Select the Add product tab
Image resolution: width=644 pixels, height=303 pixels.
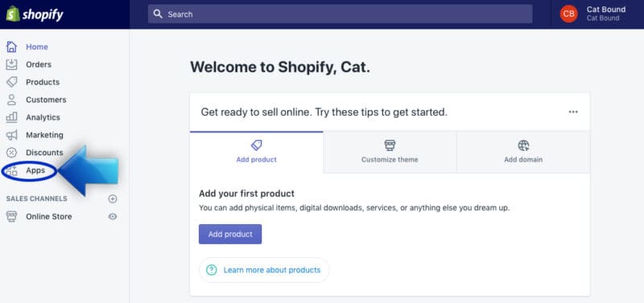coord(256,152)
